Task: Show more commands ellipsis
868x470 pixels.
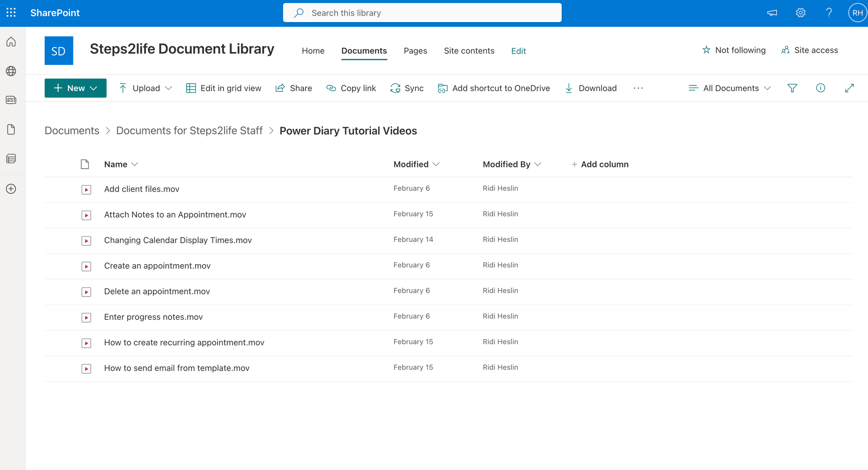Action: (x=638, y=88)
